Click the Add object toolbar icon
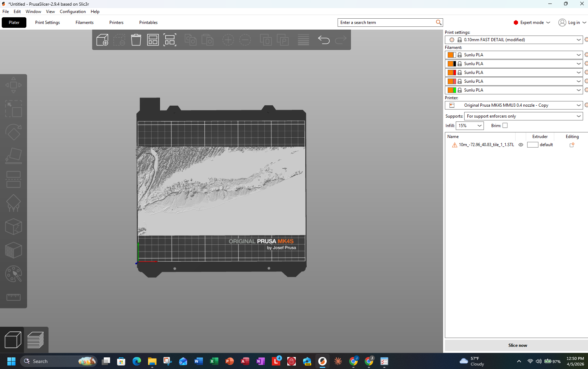Screen dimensions: 588x369 pyautogui.click(x=102, y=40)
